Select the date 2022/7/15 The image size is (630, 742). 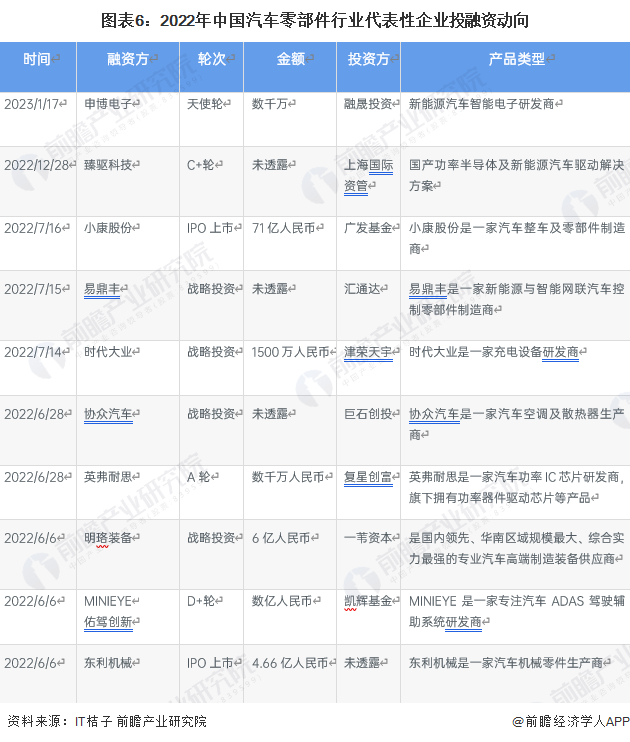pyautogui.click(x=33, y=289)
